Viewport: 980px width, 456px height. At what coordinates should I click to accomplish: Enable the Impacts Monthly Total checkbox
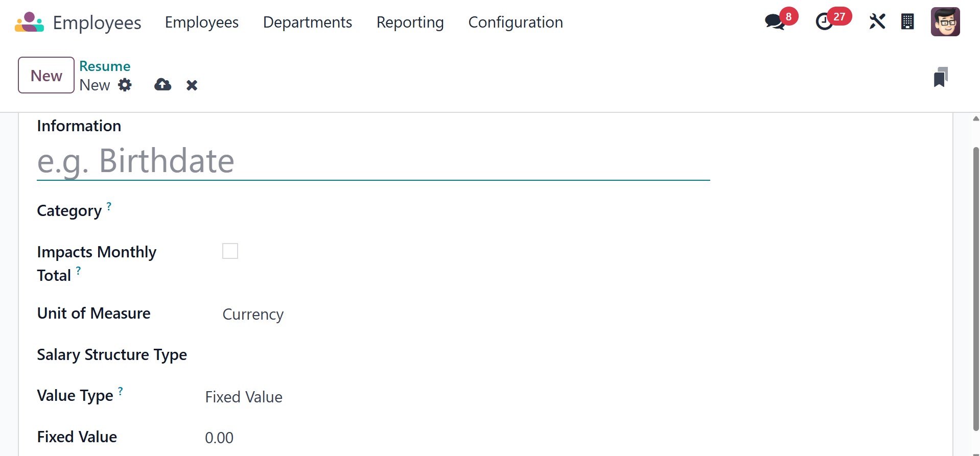coord(230,251)
